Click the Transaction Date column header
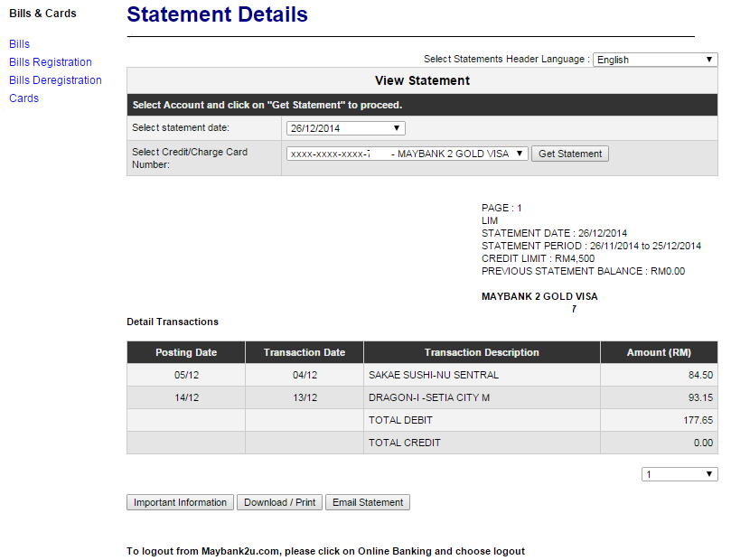Screen dimensions: 731x560 point(305,352)
